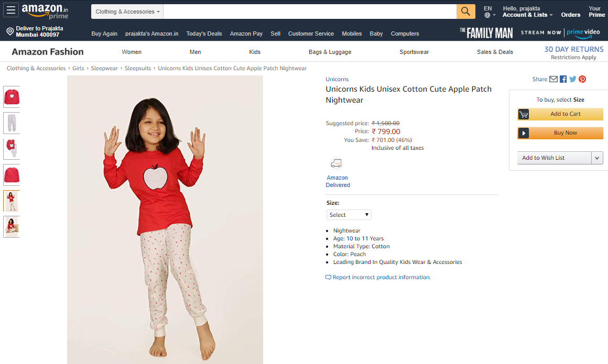Image resolution: width=608 pixels, height=364 pixels.
Task: Click in the search text field
Action: click(309, 12)
